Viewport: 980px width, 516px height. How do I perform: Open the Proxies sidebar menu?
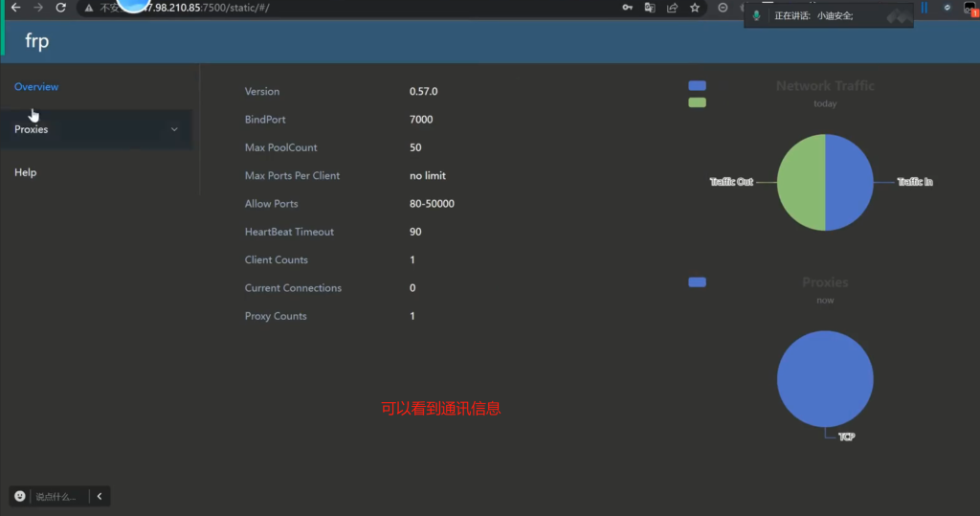97,129
